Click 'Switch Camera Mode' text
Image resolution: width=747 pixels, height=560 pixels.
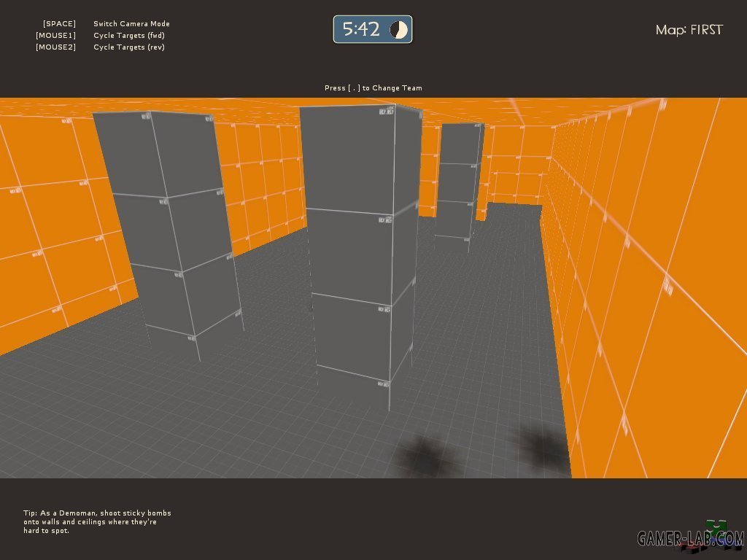[x=131, y=24]
